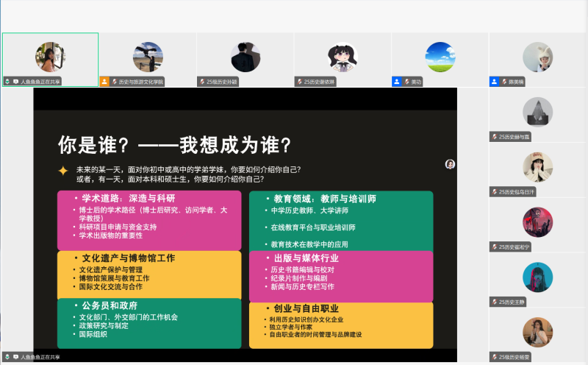
Task: Click the presenter's avatar in the top-left tile
Action: coord(50,57)
